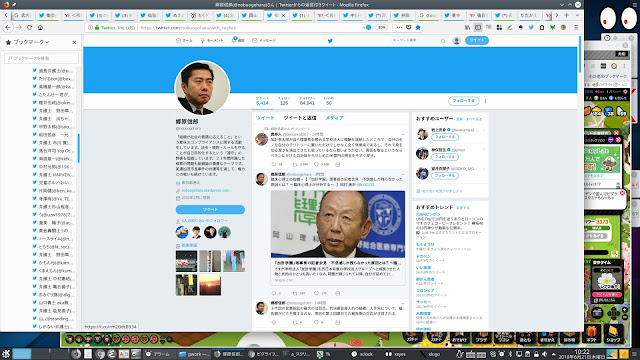The height and width of the screenshot is (360, 640).
Task: Go to Twitter home nav item
Action: click(184, 40)
